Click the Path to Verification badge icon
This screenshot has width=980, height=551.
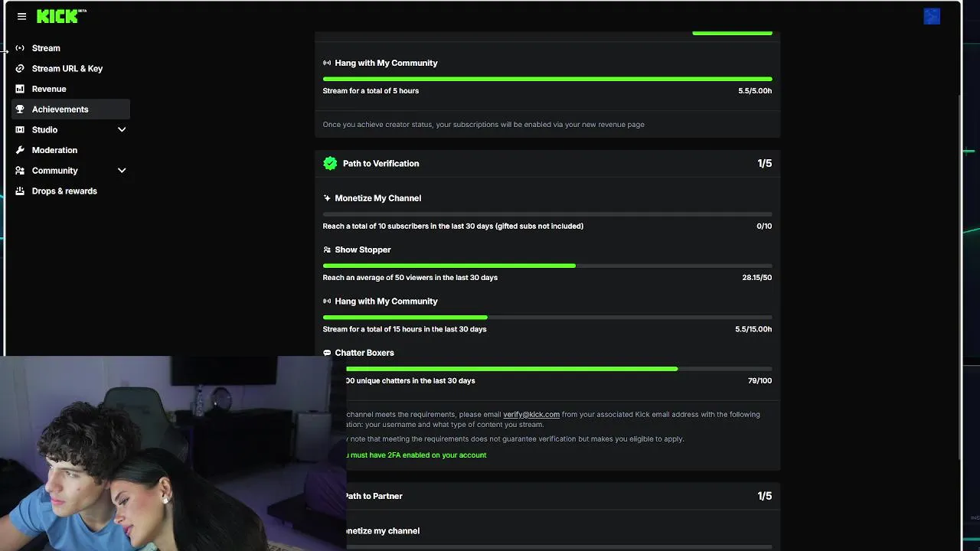click(330, 163)
